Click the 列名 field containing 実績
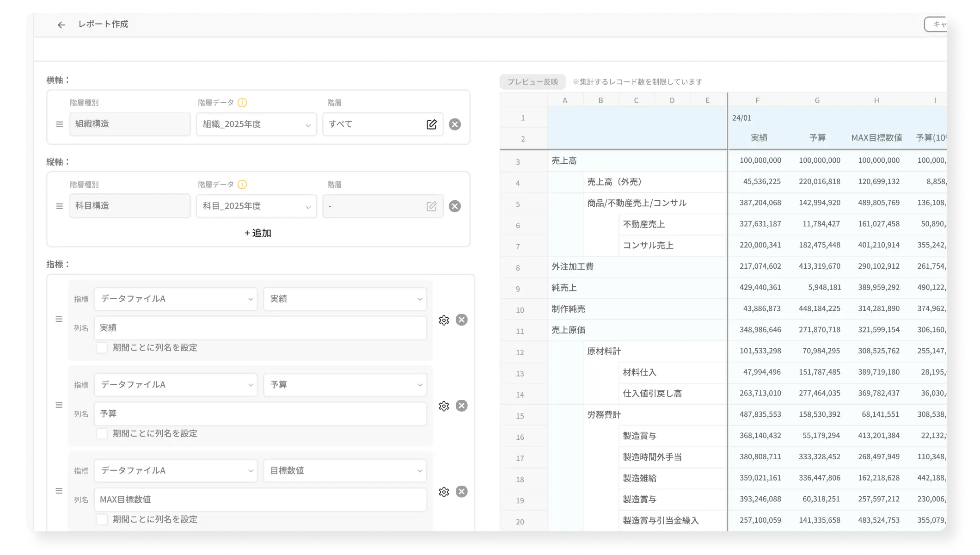This screenshot has height=555, width=980. pos(260,328)
